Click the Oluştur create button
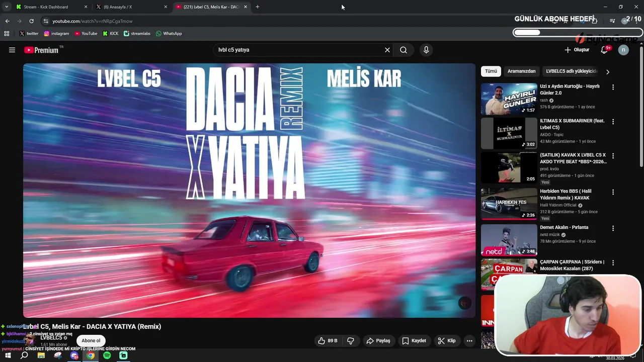 [577, 50]
